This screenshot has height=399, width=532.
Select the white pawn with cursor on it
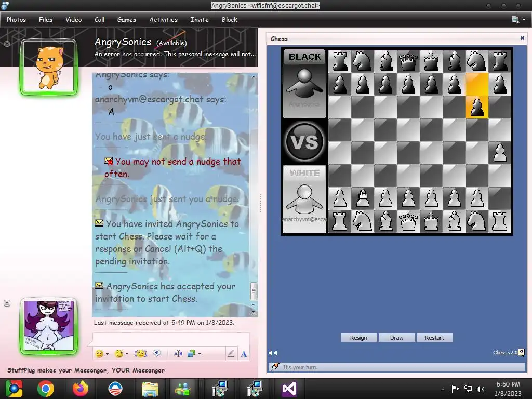point(362,198)
